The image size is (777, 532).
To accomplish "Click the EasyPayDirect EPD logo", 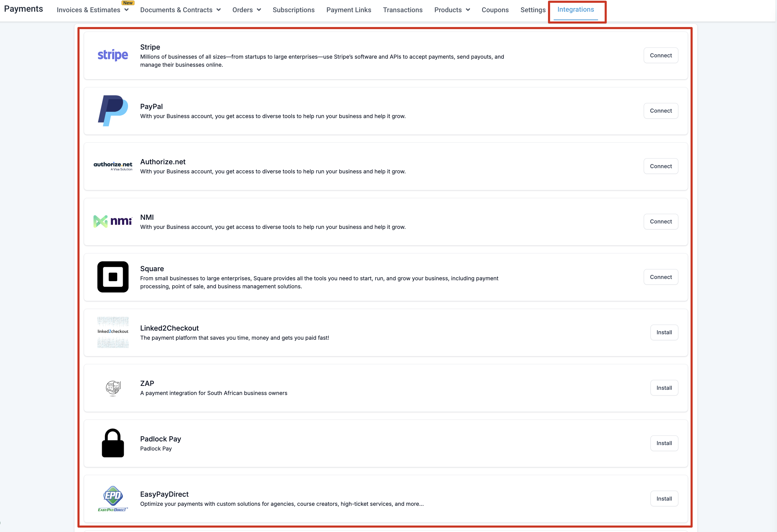I will [x=113, y=498].
